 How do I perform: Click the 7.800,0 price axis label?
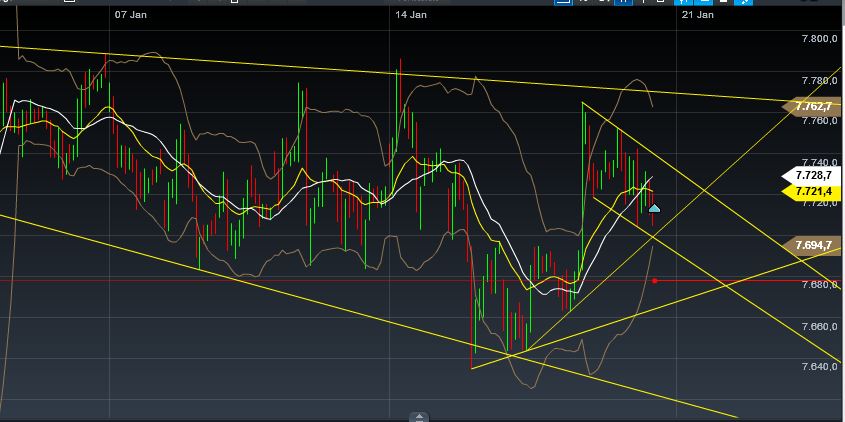(x=819, y=39)
